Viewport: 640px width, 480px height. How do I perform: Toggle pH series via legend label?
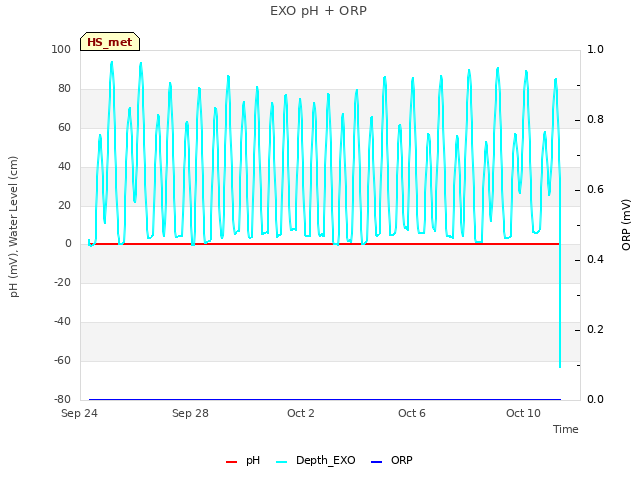click(253, 460)
